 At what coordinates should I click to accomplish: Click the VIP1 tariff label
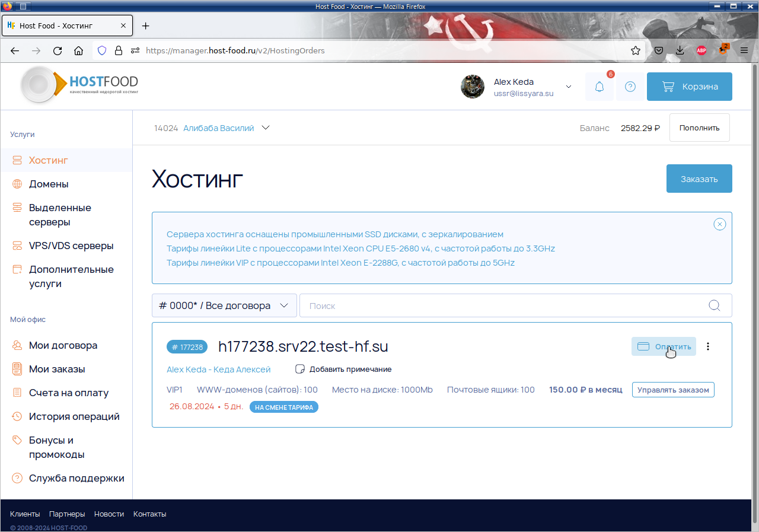(175, 390)
